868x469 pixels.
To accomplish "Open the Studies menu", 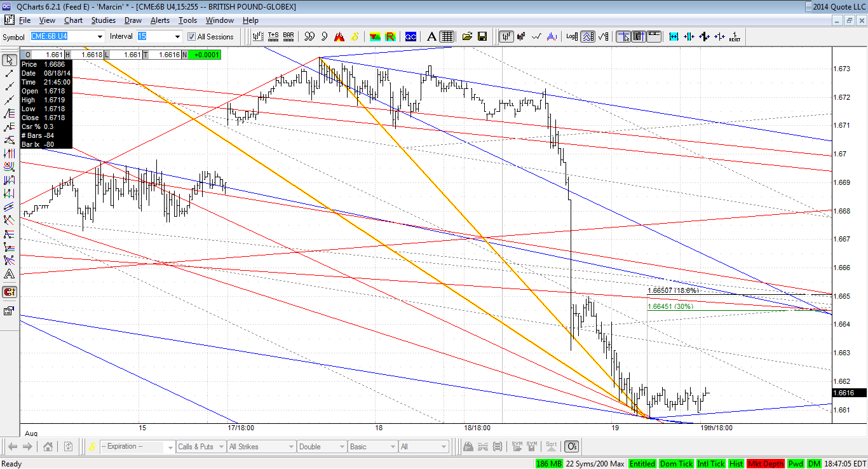I will [103, 20].
